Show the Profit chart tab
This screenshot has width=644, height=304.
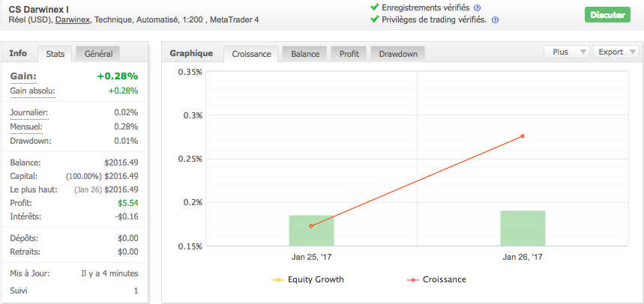pos(349,54)
